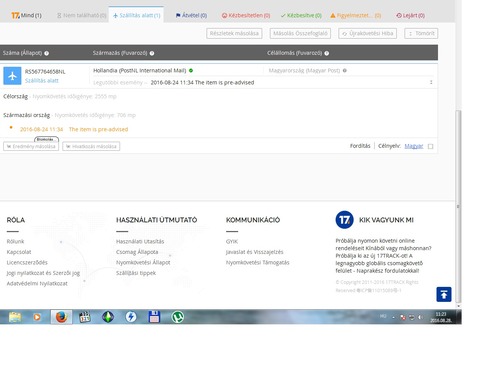This screenshot has width=480, height=384.
Task: Switch to the Kézbesítetlen (0) tab
Action: click(x=246, y=15)
